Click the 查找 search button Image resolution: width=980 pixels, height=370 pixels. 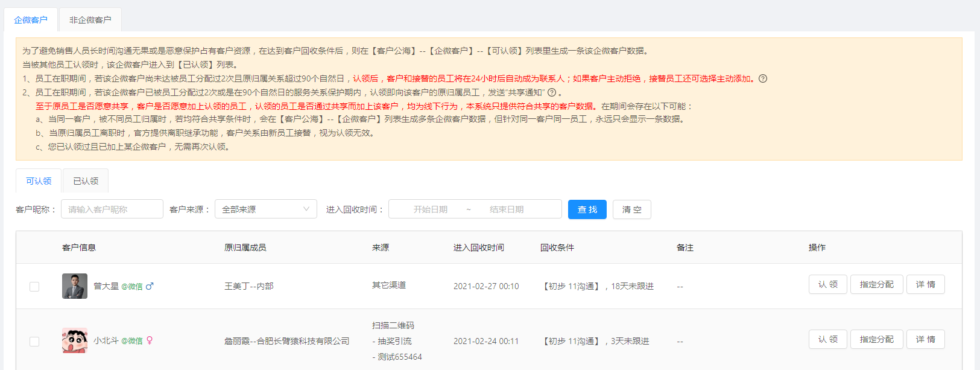587,209
